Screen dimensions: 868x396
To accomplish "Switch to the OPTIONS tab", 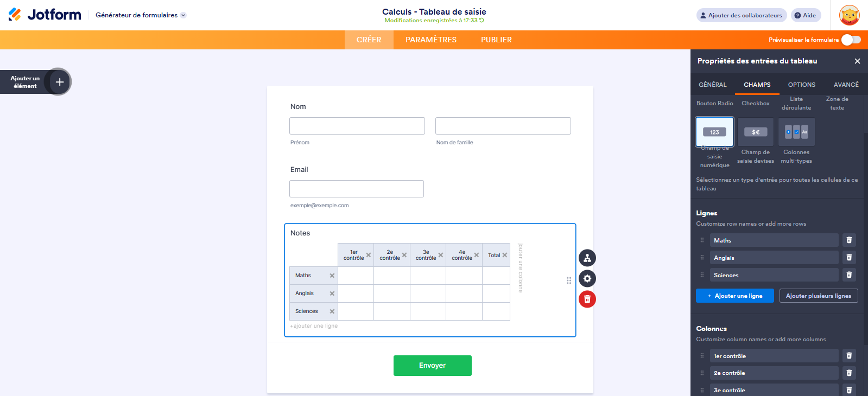I will click(x=801, y=85).
